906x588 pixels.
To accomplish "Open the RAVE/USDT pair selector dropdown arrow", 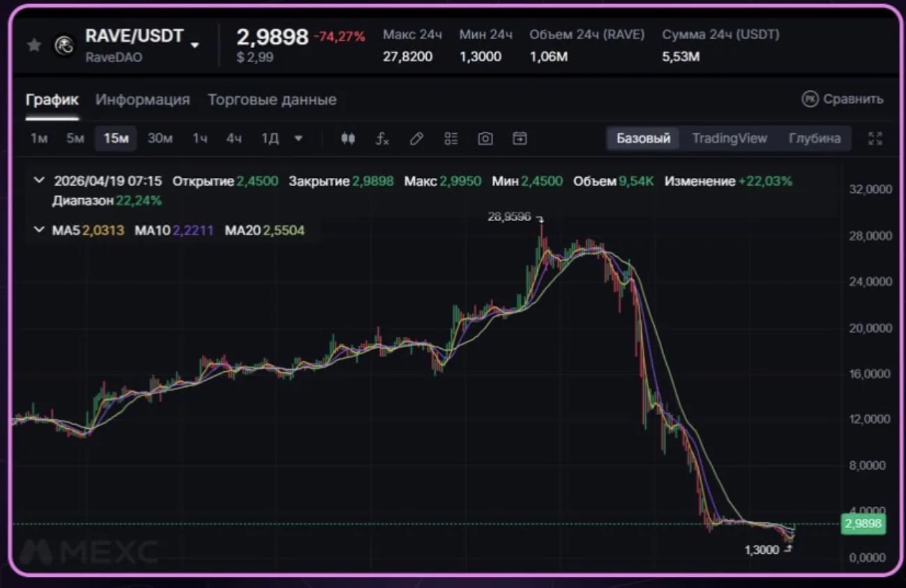I will click(x=195, y=45).
